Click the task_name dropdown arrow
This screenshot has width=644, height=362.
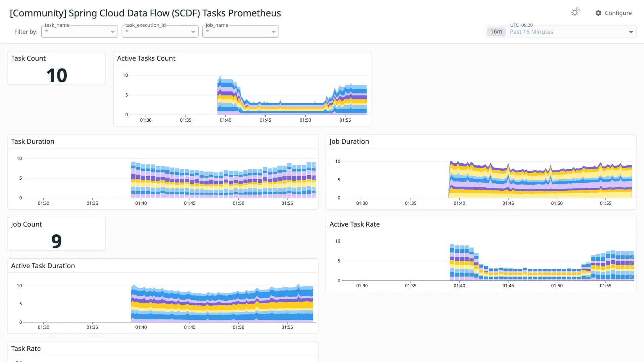point(113,32)
